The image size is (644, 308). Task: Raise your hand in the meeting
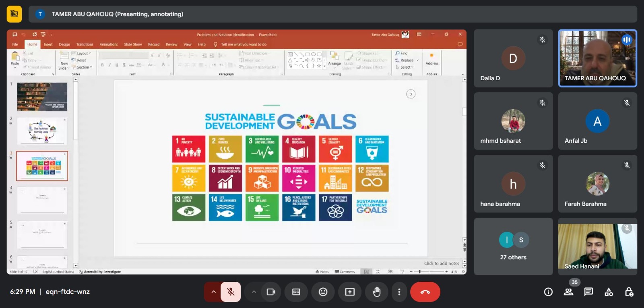pyautogui.click(x=376, y=292)
